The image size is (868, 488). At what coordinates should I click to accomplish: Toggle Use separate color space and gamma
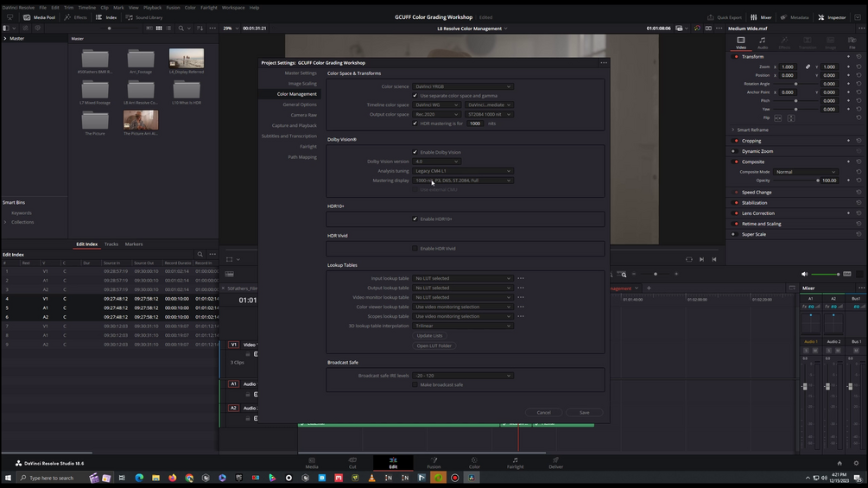(415, 96)
